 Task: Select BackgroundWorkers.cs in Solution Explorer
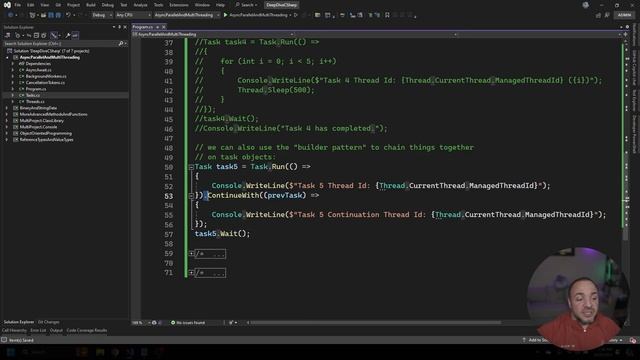click(x=46, y=76)
